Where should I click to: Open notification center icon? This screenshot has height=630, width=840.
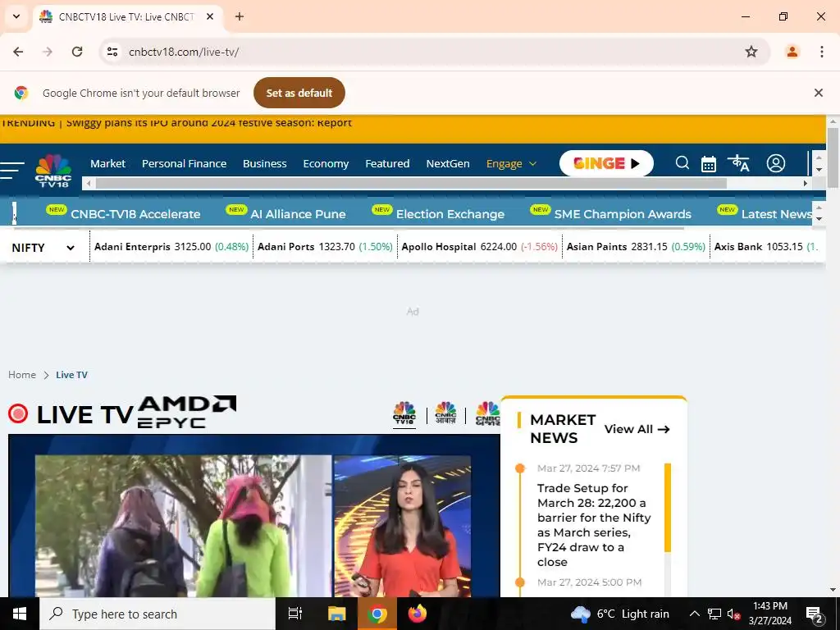(x=815, y=614)
